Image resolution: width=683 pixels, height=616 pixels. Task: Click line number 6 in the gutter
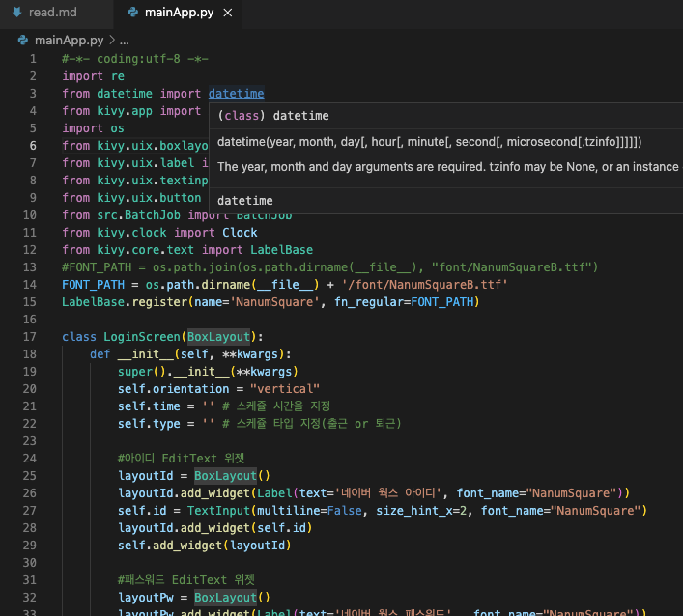pyautogui.click(x=33, y=146)
